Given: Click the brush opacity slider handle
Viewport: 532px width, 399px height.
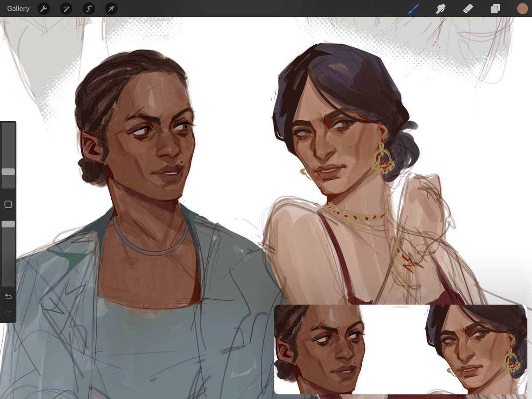Looking at the screenshot, I should 8,225.
